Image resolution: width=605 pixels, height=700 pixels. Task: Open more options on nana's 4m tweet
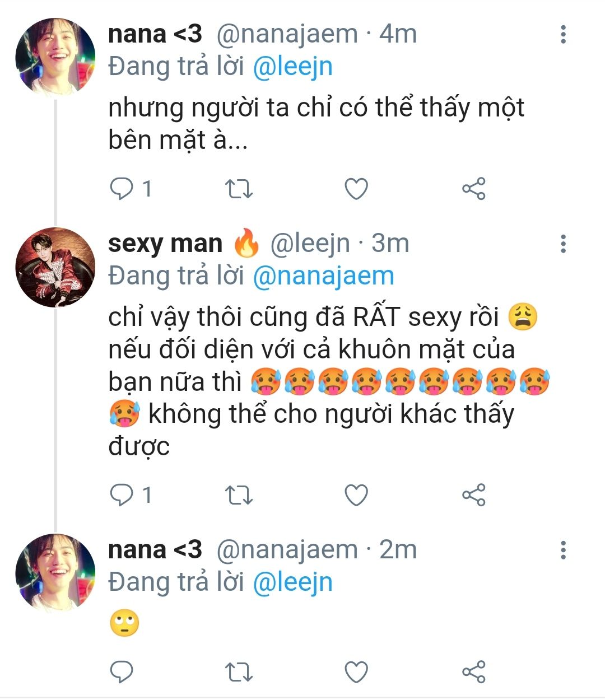click(x=563, y=35)
